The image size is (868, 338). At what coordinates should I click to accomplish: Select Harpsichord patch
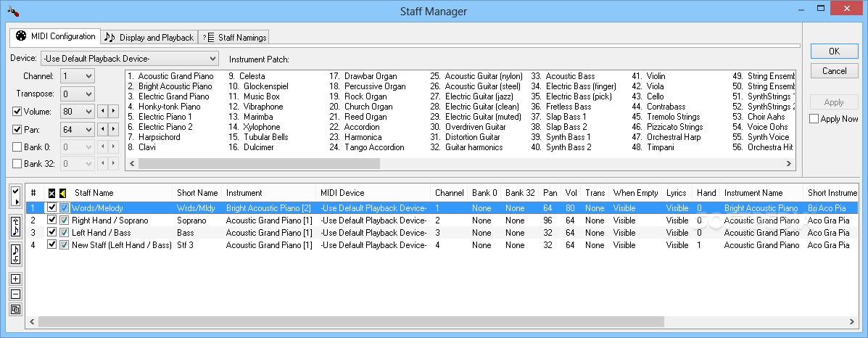pos(154,137)
